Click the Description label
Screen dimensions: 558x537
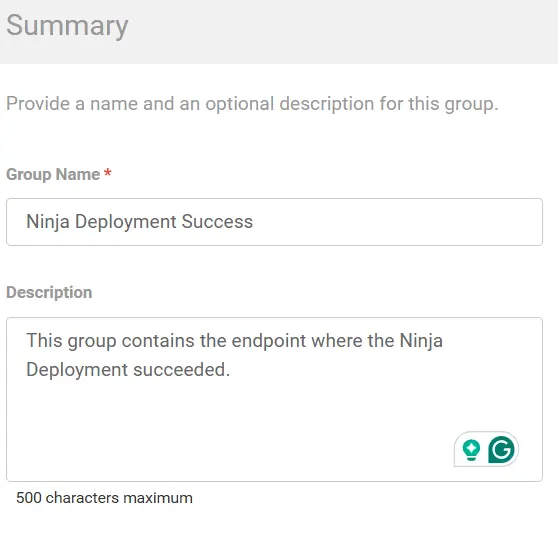[49, 293]
